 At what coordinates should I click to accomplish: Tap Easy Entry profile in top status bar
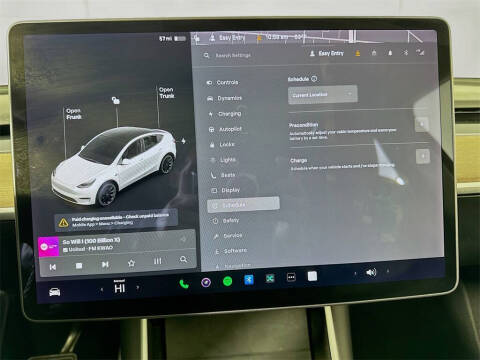point(227,38)
